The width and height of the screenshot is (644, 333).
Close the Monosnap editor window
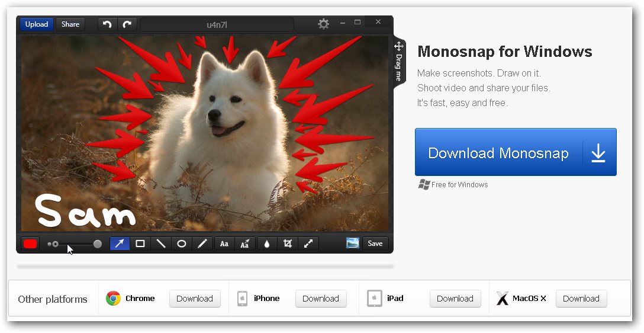coord(378,22)
